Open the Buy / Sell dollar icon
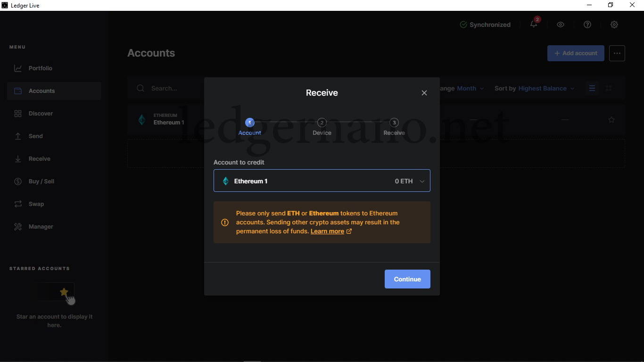 coord(18,181)
